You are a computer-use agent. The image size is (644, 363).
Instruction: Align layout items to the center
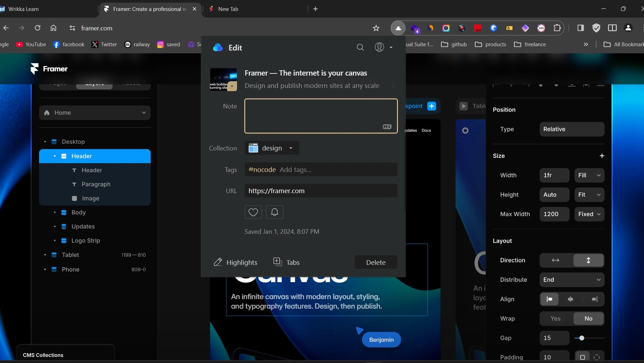tap(571, 299)
